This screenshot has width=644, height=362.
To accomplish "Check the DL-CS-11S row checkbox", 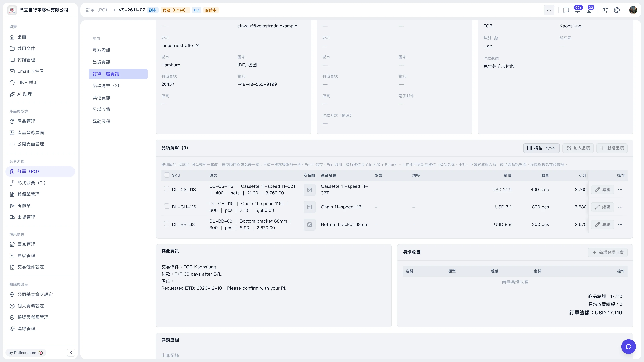I will click(x=167, y=189).
